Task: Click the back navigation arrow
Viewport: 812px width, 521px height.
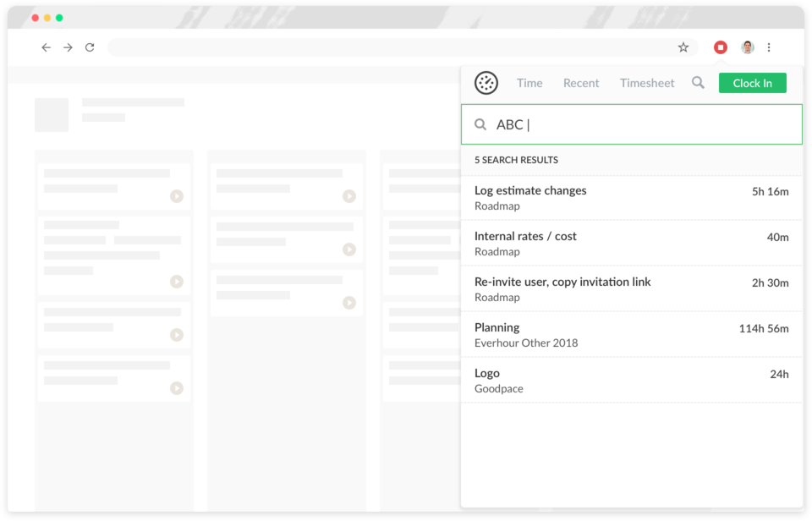Action: click(47, 47)
